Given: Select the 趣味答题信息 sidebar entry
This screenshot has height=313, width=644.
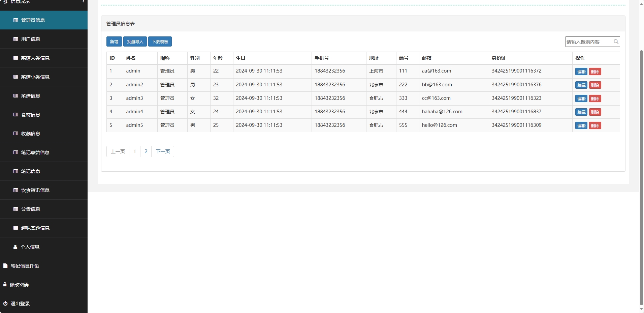Looking at the screenshot, I should click(35, 228).
